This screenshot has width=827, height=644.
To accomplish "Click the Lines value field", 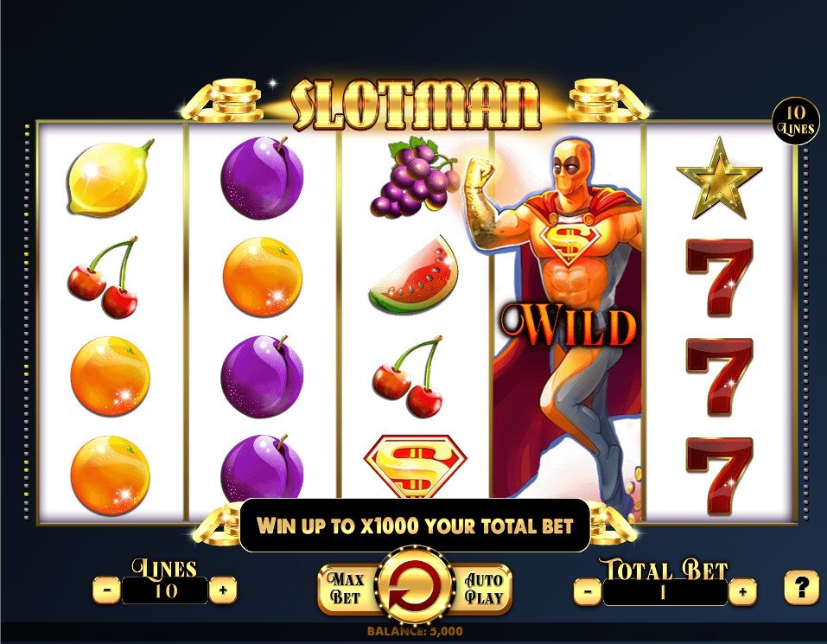I will [165, 590].
